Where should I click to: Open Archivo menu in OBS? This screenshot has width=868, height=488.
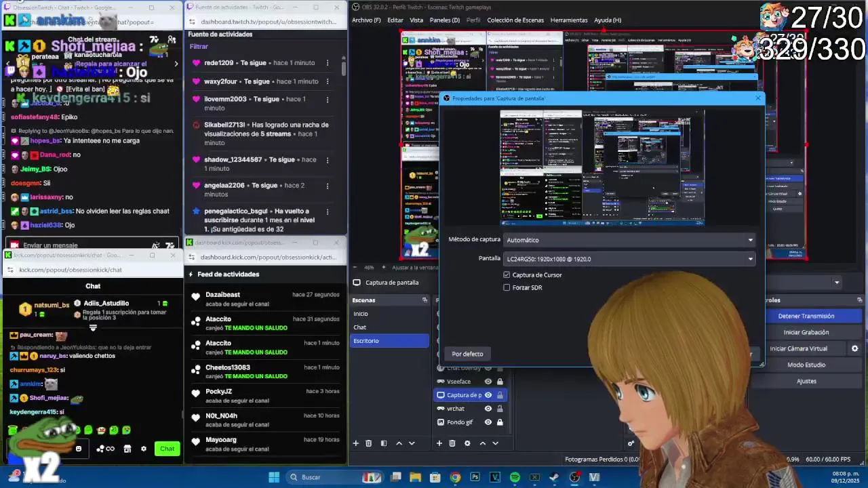pos(366,20)
